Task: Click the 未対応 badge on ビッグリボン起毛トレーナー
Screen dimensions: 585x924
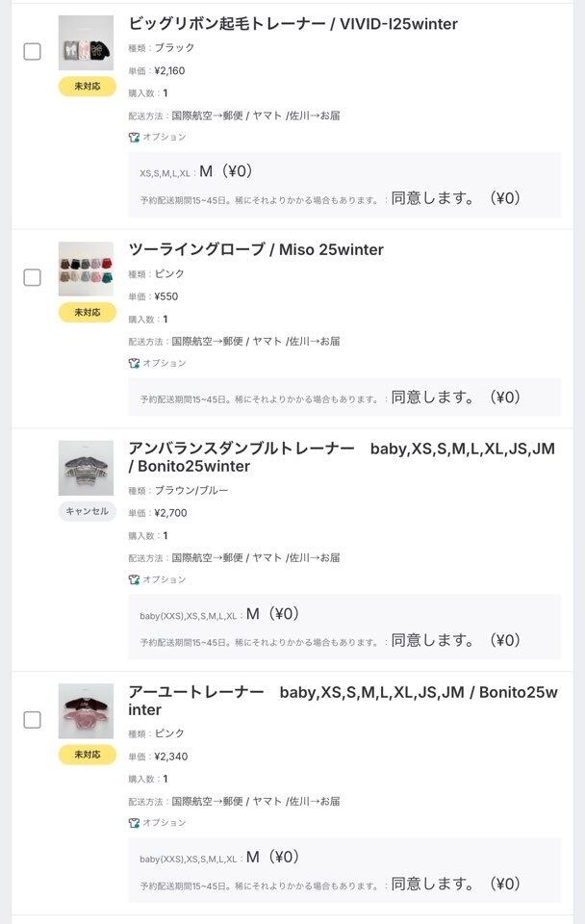Action: [x=88, y=87]
